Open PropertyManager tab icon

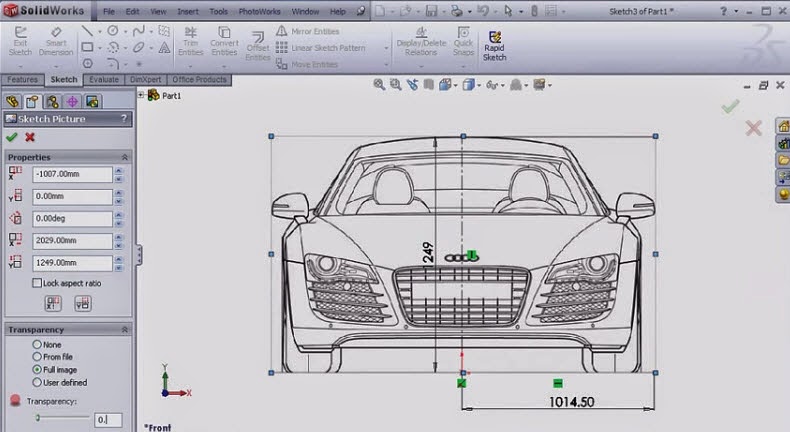(x=32, y=102)
